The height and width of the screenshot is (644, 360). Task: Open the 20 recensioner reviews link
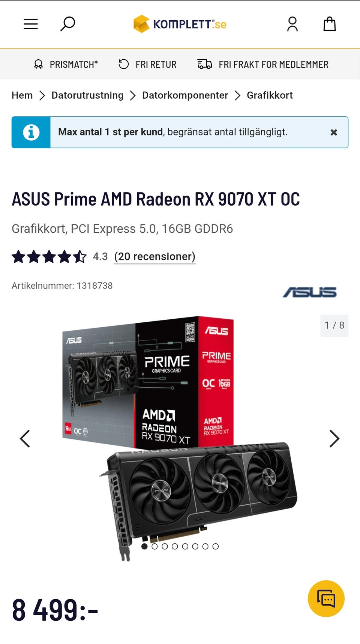click(x=155, y=257)
